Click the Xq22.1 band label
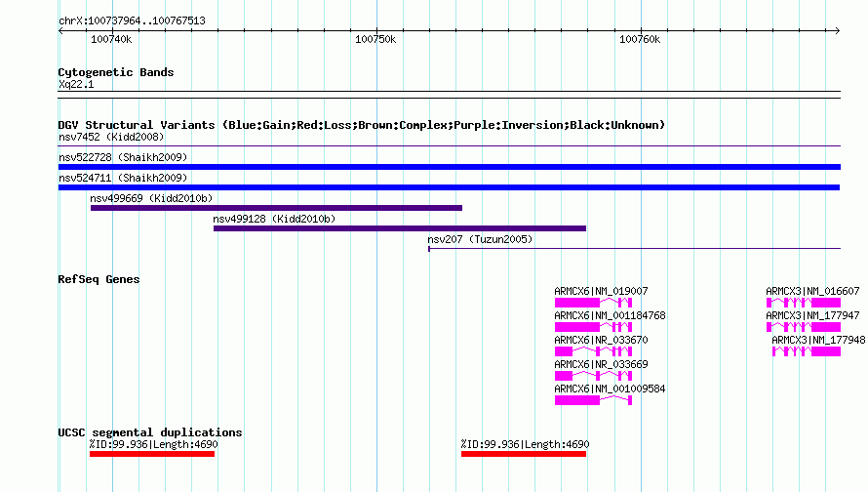The width and height of the screenshot is (868, 492). [x=76, y=84]
